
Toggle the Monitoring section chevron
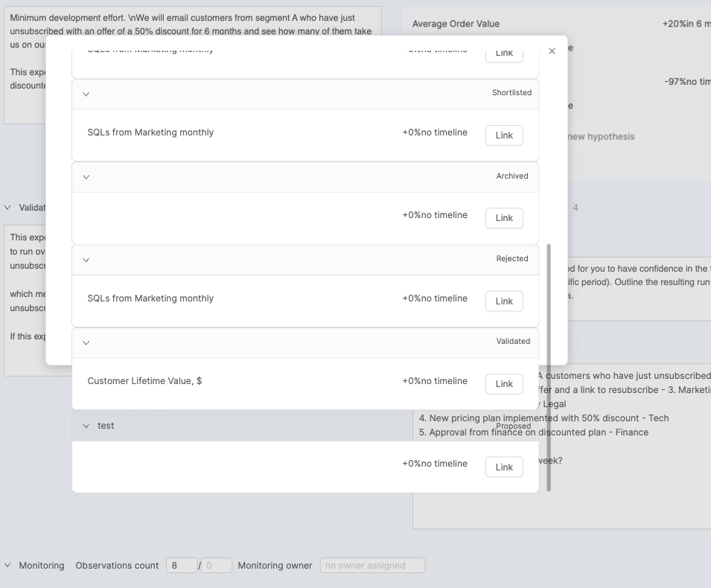8,566
